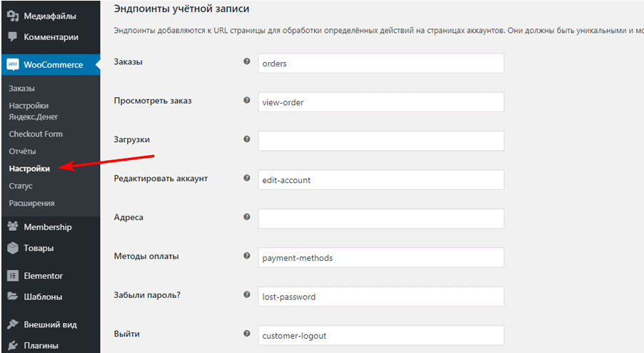This screenshot has width=644, height=353.
Task: Click the view-order endpoint input field
Action: tap(381, 102)
